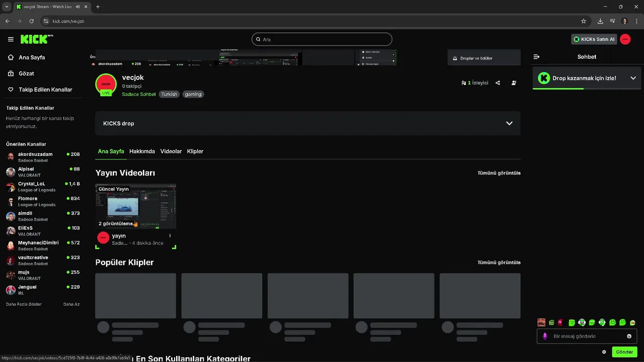This screenshot has height=362, width=644.
Task: Open Alpisel recommended channel
Action: tap(43, 172)
